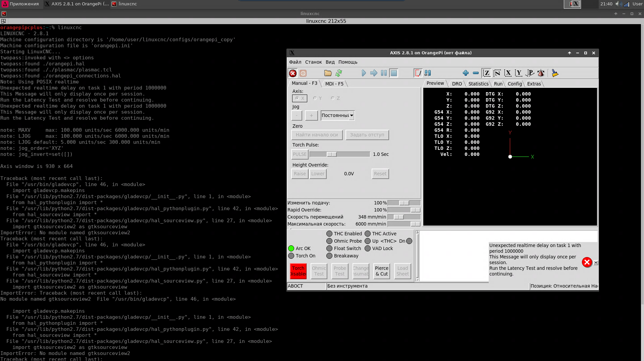
Task: Switch to the Extras tab
Action: pos(534,84)
